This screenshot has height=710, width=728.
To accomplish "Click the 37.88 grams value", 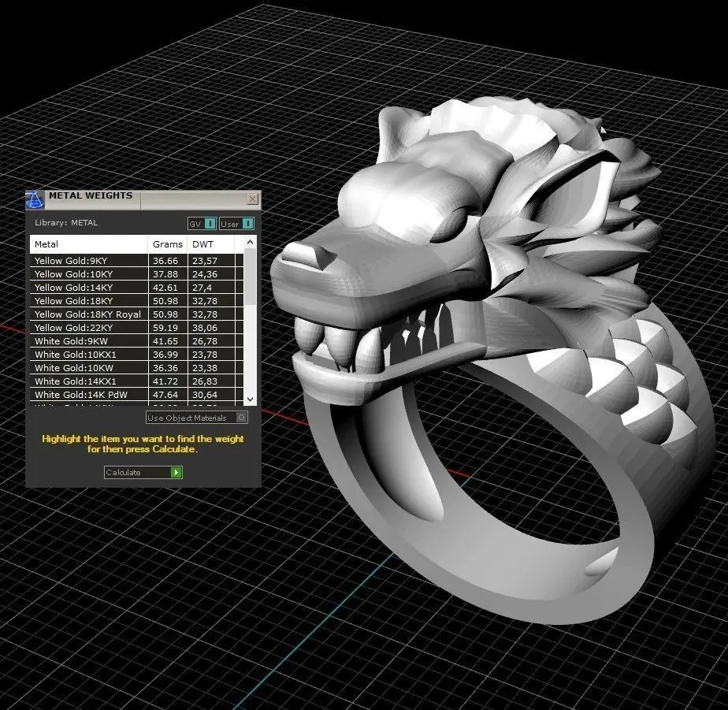I will 165,274.
